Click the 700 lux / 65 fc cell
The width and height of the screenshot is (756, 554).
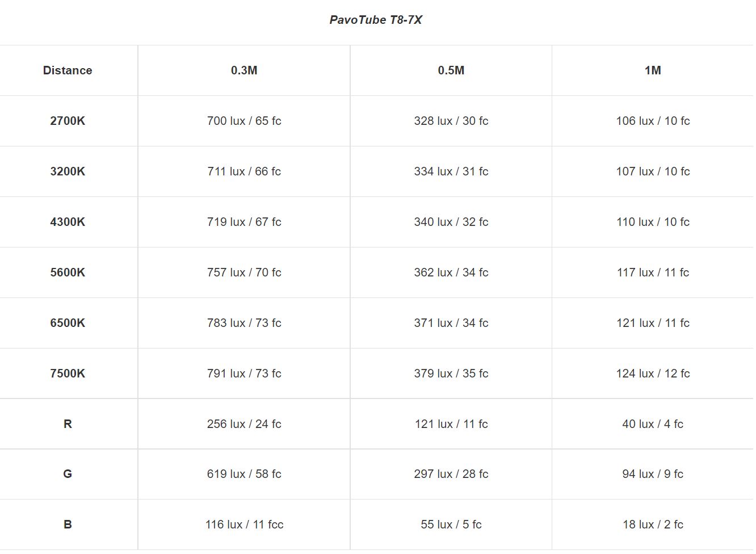pyautogui.click(x=244, y=121)
